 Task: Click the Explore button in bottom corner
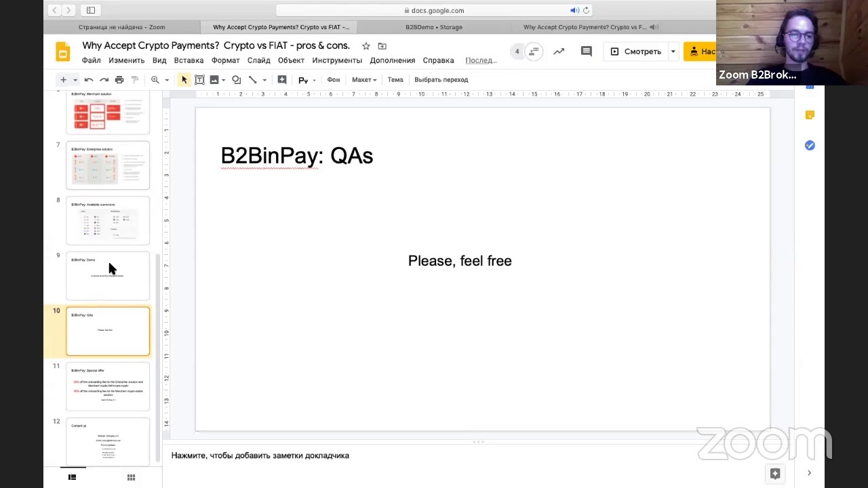click(x=775, y=473)
